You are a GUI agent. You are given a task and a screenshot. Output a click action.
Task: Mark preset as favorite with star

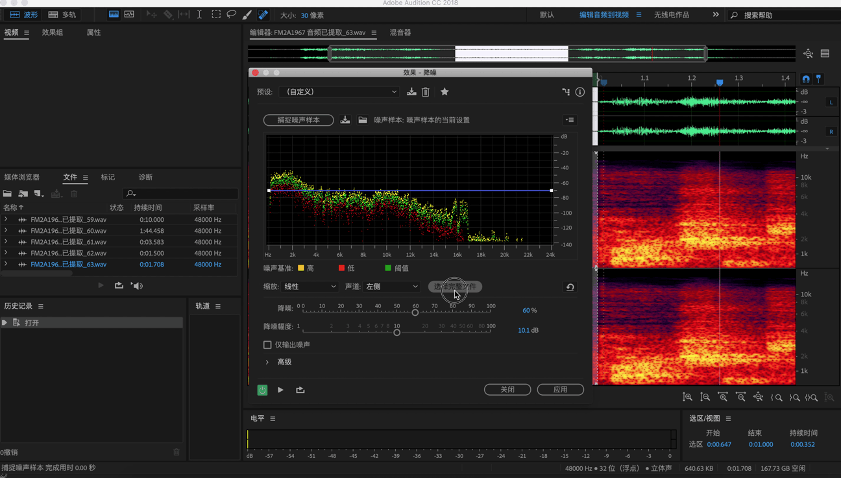point(444,92)
